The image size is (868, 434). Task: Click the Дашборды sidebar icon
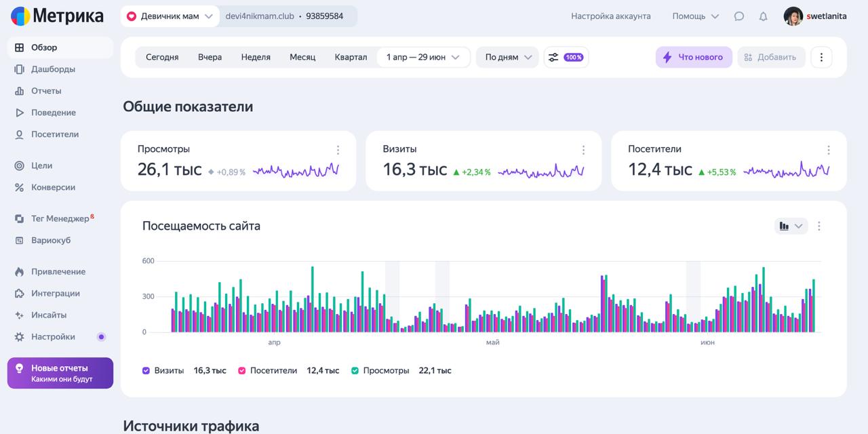tap(19, 69)
